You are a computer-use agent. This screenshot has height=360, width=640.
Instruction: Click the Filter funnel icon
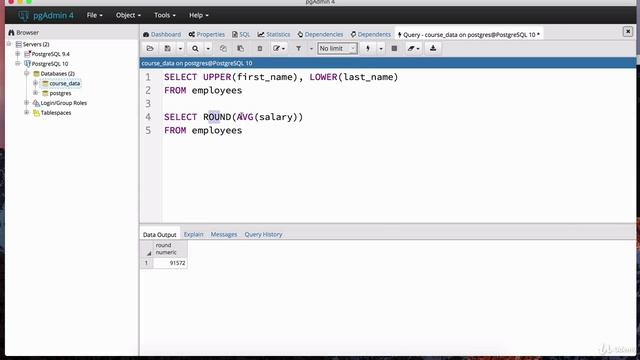click(x=298, y=49)
